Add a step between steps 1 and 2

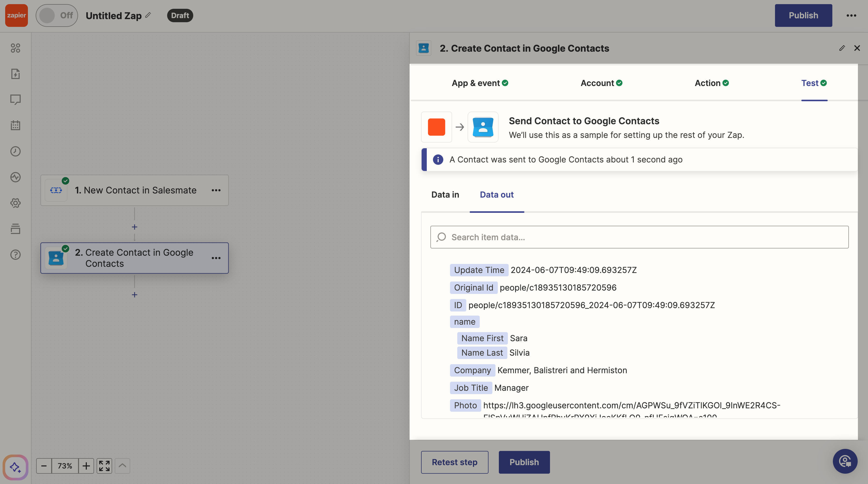134,227
